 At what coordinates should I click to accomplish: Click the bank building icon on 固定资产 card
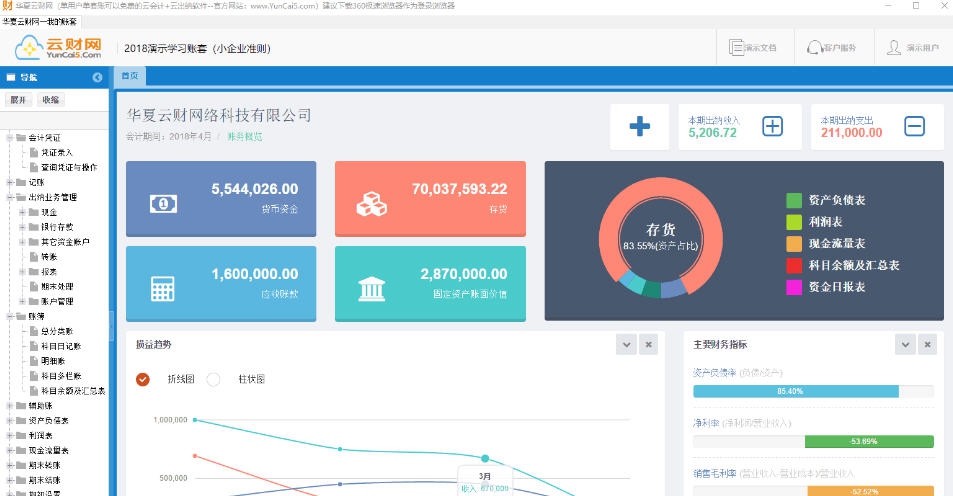pyautogui.click(x=371, y=289)
